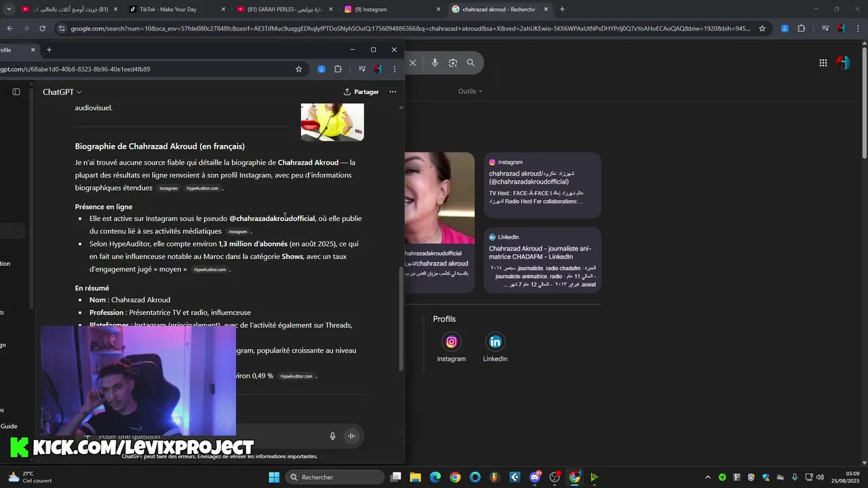Open Discord from the taskbar
The height and width of the screenshot is (488, 868).
535,477
